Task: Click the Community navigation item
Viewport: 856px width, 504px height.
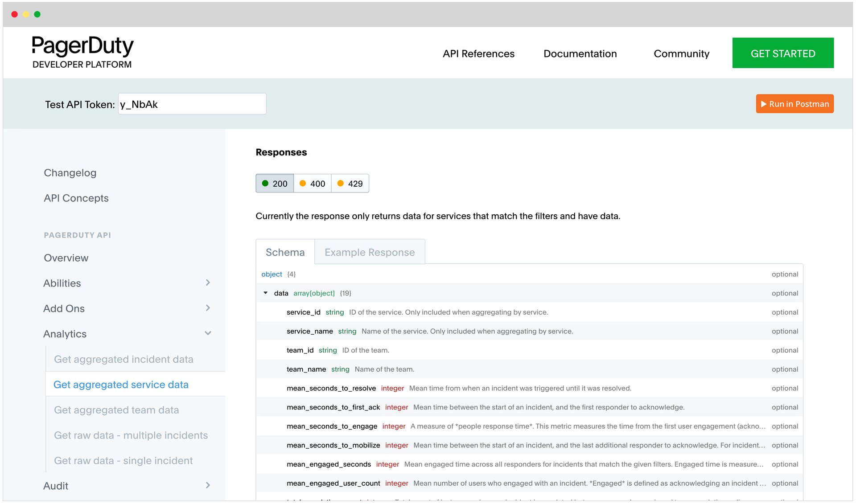Action: coord(681,53)
